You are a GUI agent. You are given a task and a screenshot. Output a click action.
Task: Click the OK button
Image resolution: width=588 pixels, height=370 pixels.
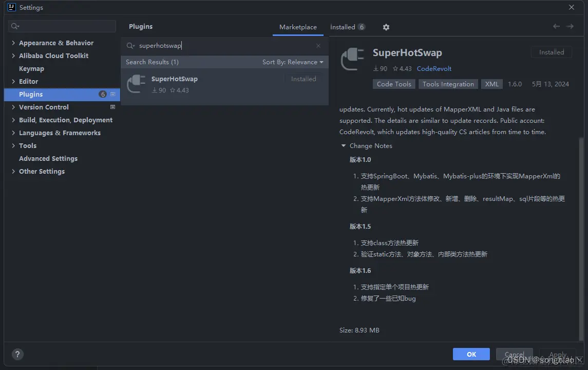pyautogui.click(x=471, y=354)
